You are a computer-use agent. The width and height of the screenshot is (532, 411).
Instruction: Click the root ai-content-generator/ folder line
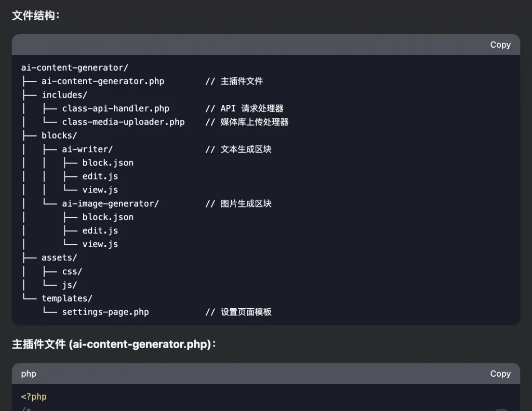coord(74,67)
